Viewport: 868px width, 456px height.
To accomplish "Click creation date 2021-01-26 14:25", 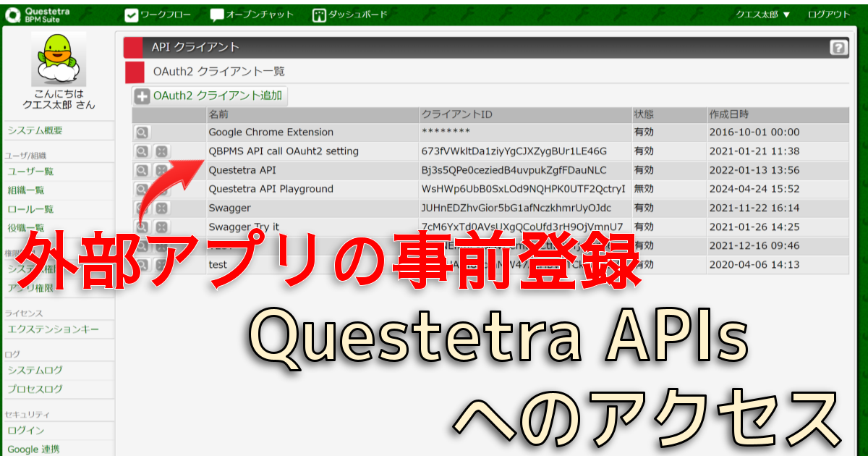I will coord(754,227).
